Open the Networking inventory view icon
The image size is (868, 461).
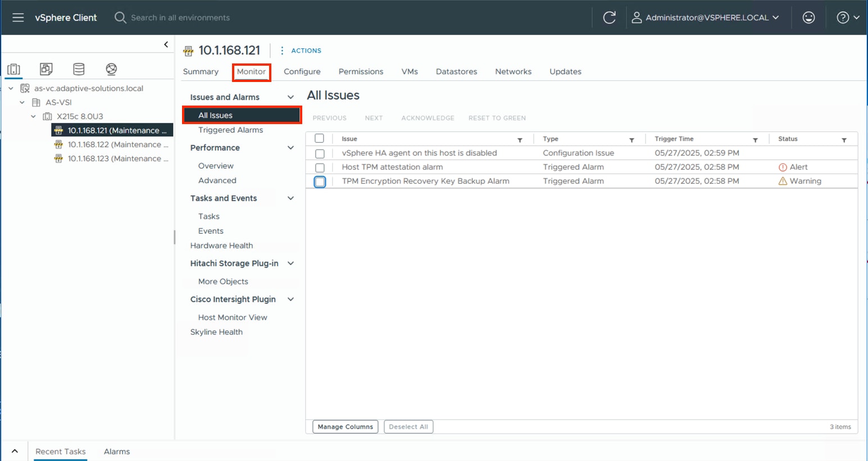111,69
